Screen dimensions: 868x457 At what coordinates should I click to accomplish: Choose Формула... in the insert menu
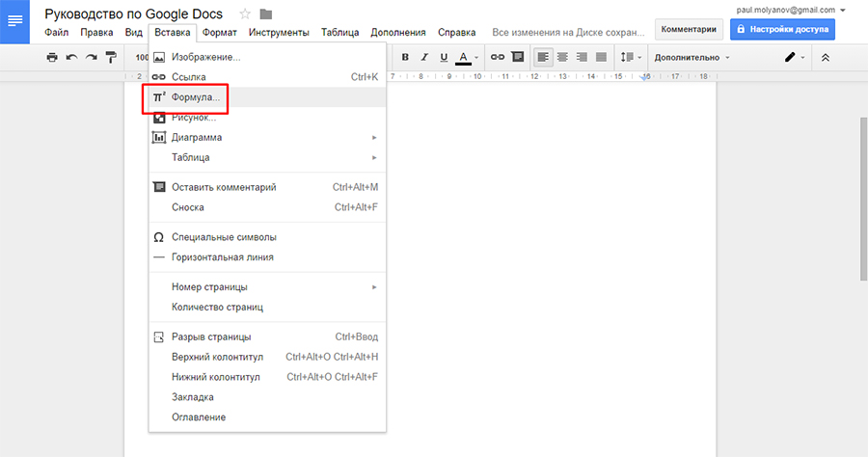click(x=267, y=96)
